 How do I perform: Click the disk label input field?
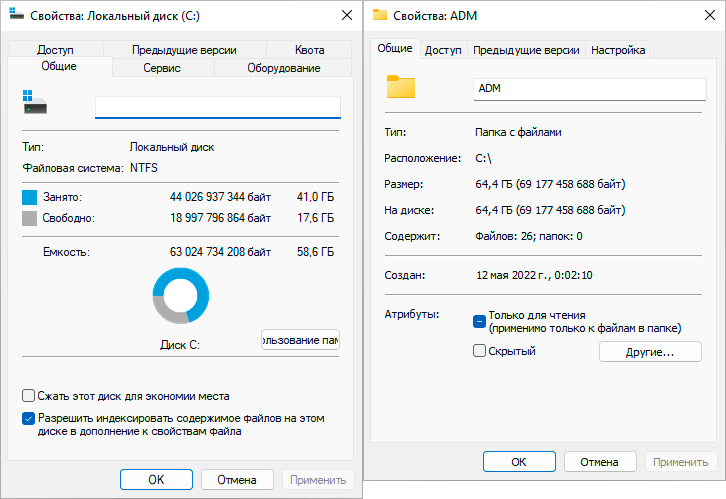point(217,107)
